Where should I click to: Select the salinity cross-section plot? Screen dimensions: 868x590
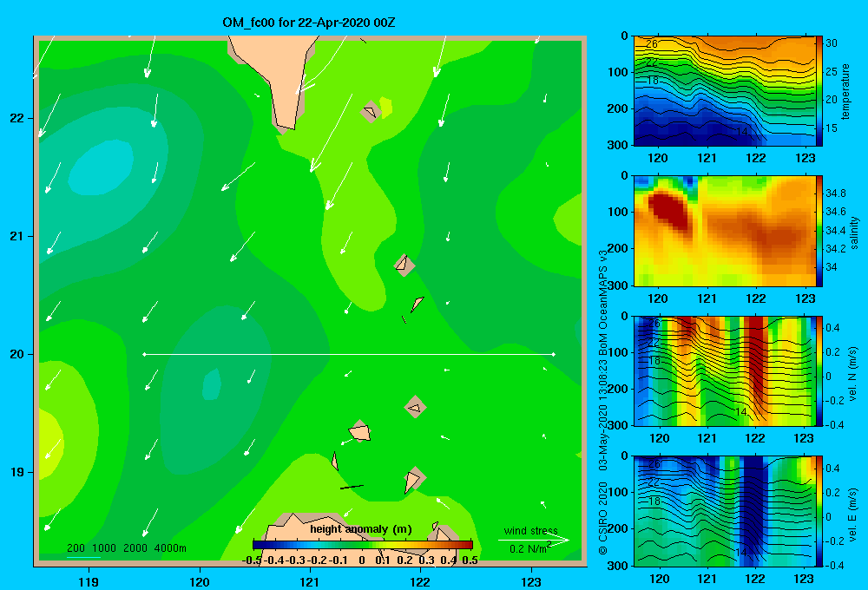click(724, 232)
